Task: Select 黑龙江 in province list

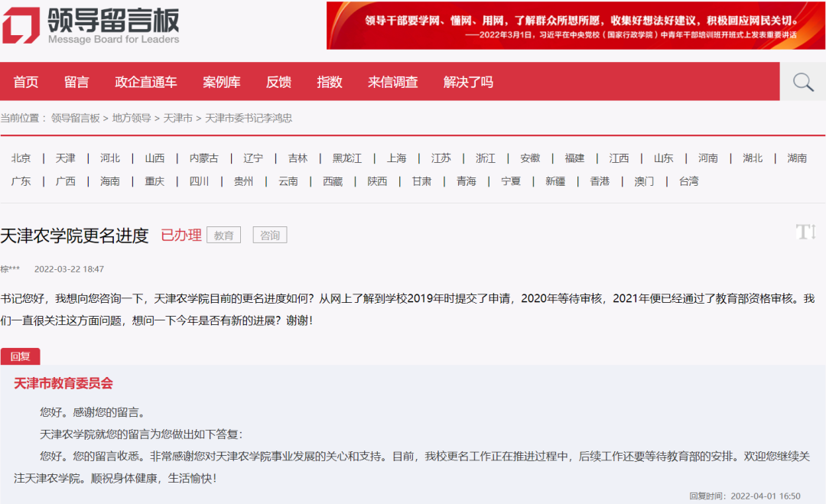Action: tap(347, 158)
